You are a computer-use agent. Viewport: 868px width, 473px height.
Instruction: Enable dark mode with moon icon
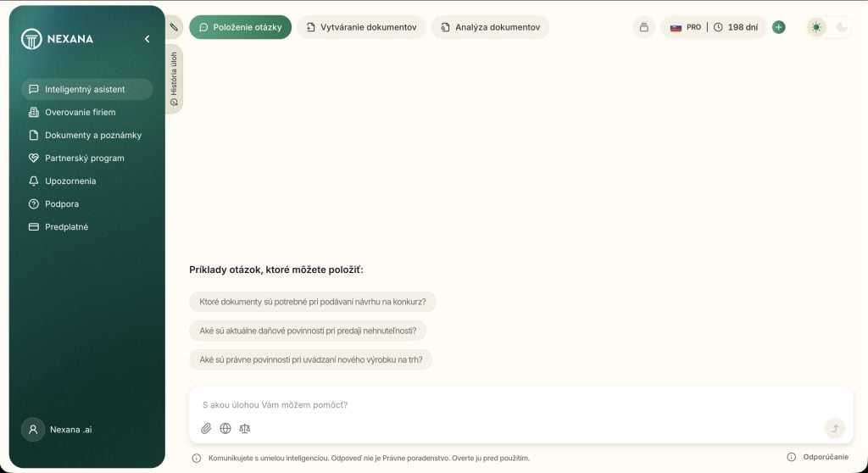842,27
